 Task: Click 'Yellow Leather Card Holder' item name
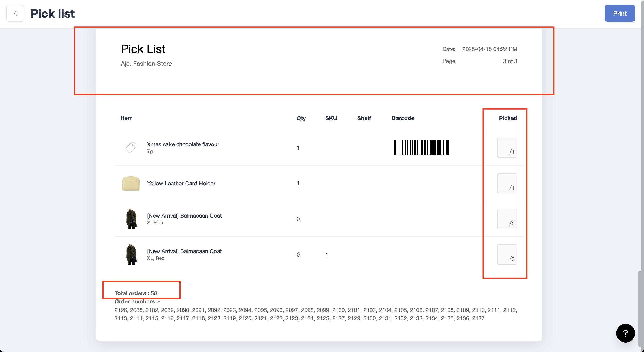tap(181, 183)
